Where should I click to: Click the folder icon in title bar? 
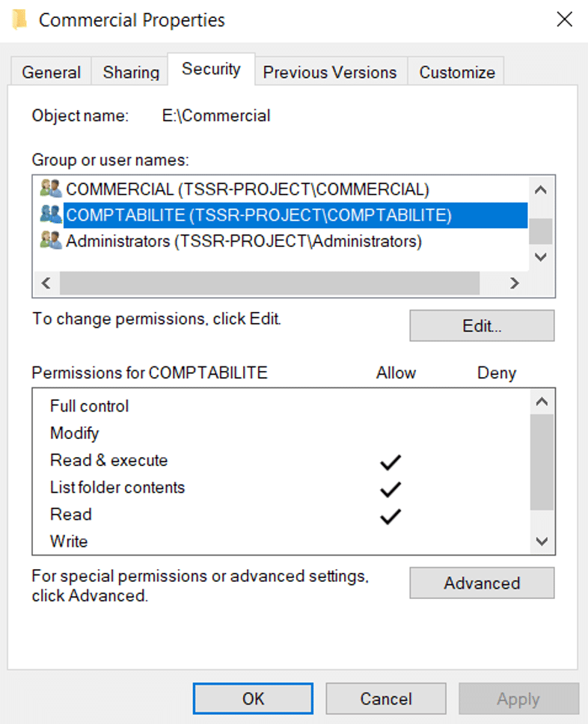coord(20,19)
